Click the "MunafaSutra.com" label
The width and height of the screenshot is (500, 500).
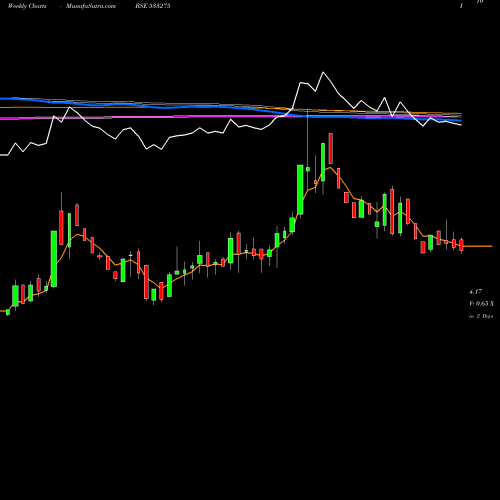point(91,6)
